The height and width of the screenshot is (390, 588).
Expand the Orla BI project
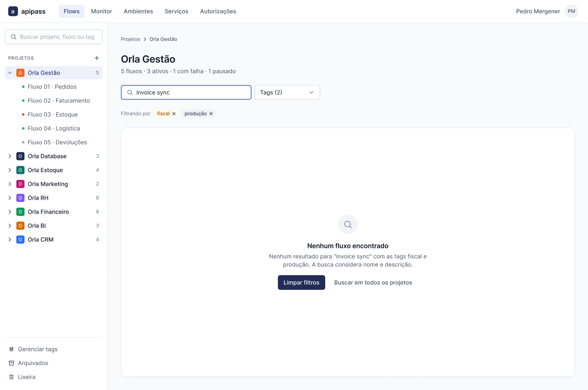pyautogui.click(x=10, y=226)
